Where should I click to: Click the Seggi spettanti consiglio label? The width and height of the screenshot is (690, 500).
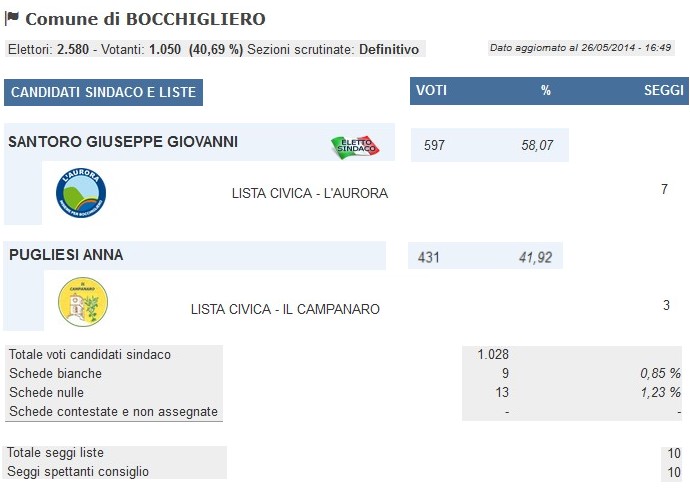78,471
